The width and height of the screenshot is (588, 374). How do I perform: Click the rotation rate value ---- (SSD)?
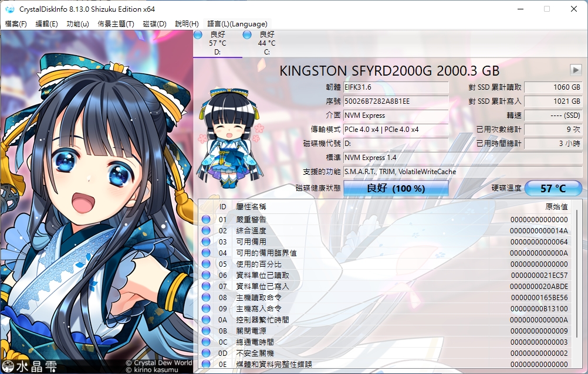point(553,115)
